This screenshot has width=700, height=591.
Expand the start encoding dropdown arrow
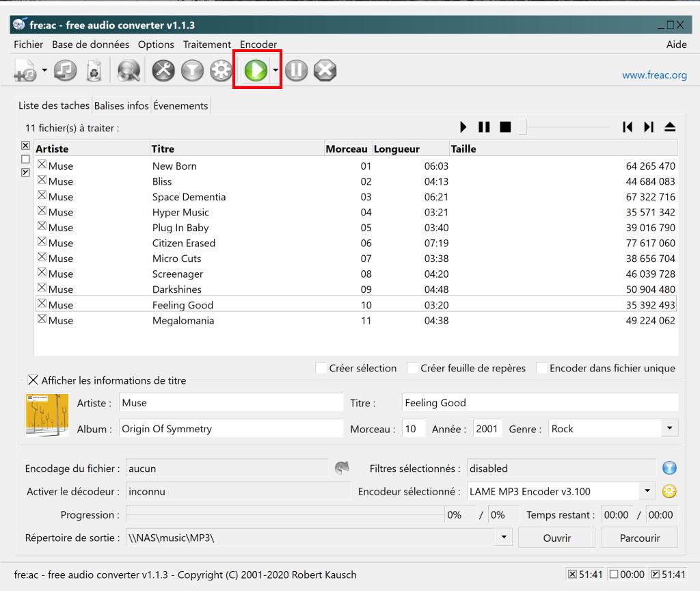click(275, 70)
